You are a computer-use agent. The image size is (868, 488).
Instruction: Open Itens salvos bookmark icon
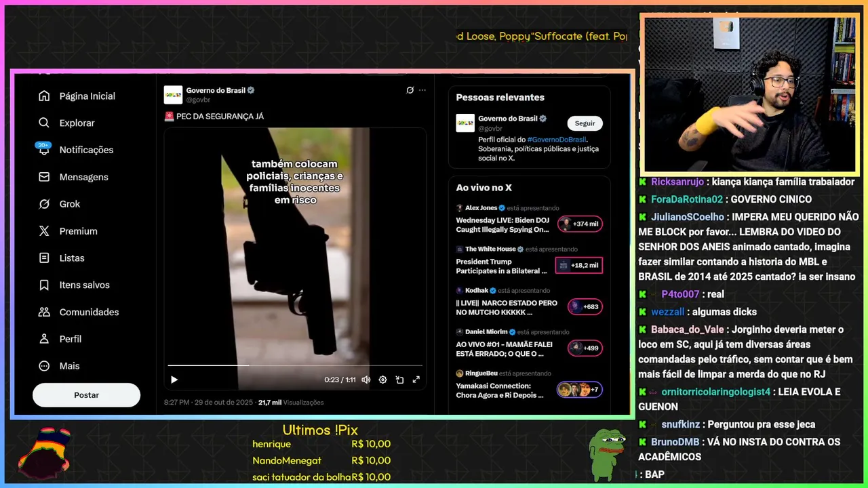click(44, 285)
